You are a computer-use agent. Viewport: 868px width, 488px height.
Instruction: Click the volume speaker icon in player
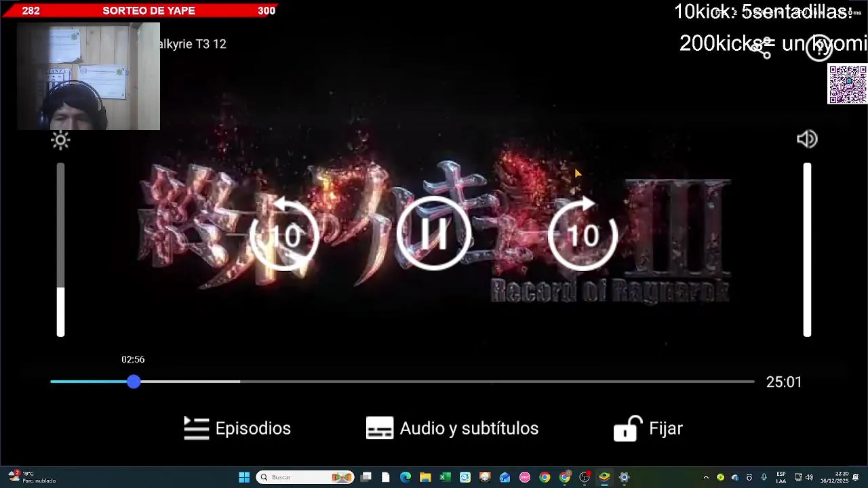click(807, 139)
